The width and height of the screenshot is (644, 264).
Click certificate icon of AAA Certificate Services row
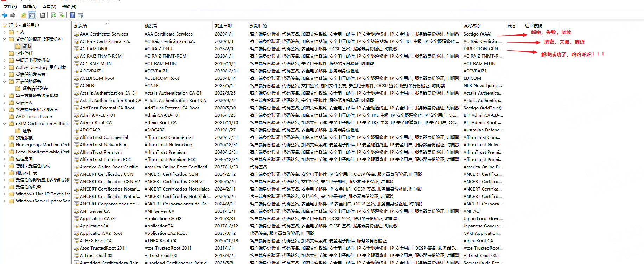pyautogui.click(x=76, y=34)
